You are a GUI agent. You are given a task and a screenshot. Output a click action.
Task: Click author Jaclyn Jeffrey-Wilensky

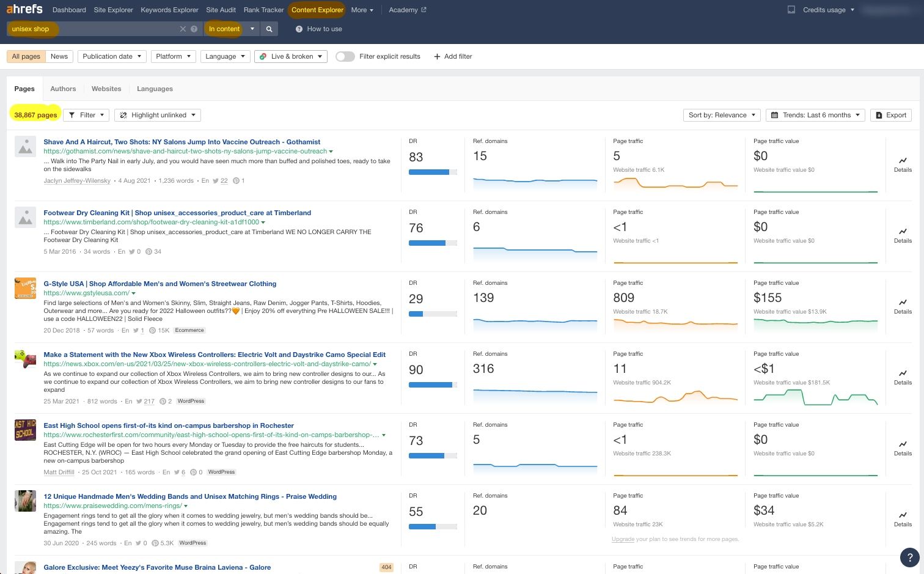tap(77, 181)
